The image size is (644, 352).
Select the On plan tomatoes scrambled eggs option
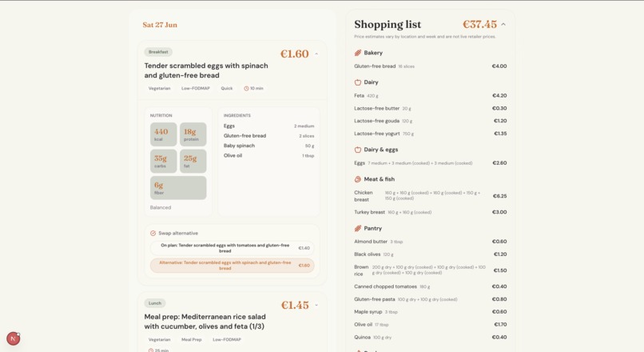coord(233,248)
